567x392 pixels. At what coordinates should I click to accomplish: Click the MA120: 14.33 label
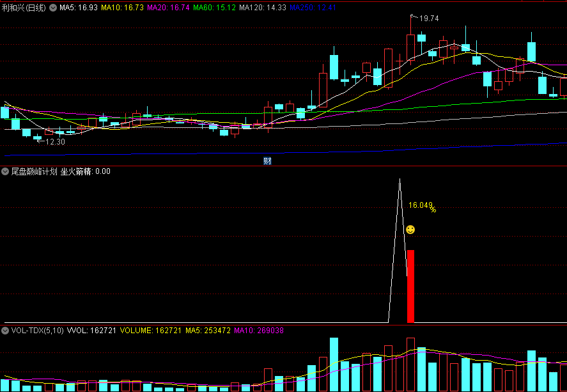tap(263, 8)
